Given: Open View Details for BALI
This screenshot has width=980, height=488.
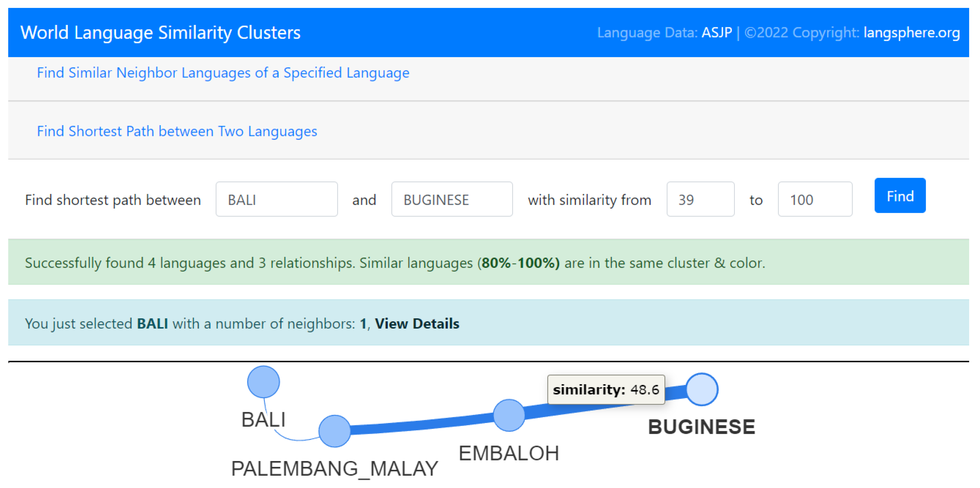Looking at the screenshot, I should [x=417, y=324].
